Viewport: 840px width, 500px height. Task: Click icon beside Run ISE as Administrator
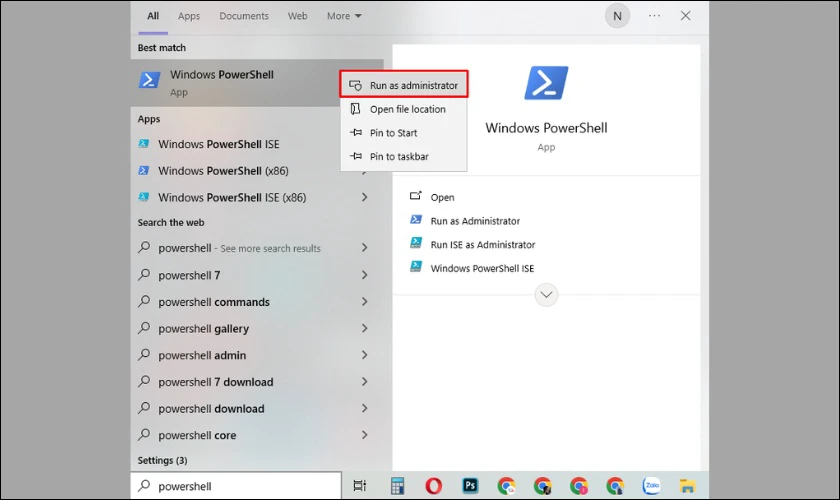click(416, 243)
